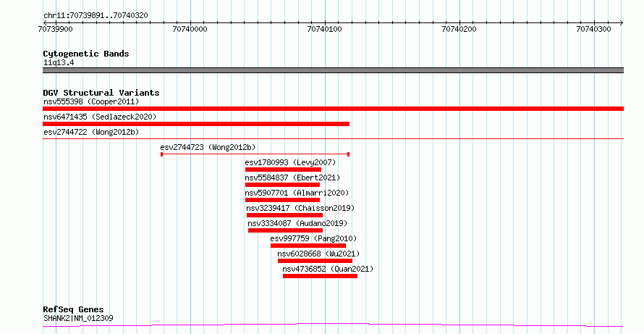Select the RefSeq Genes track title

(74, 309)
